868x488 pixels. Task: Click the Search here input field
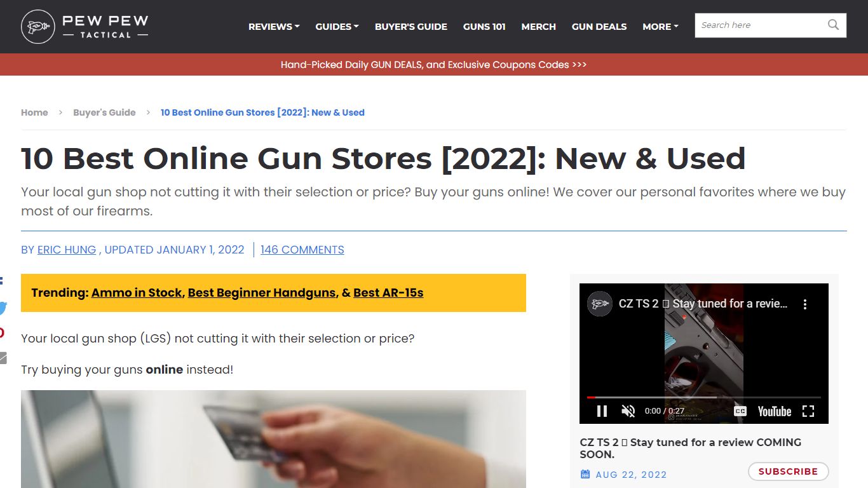[759, 25]
